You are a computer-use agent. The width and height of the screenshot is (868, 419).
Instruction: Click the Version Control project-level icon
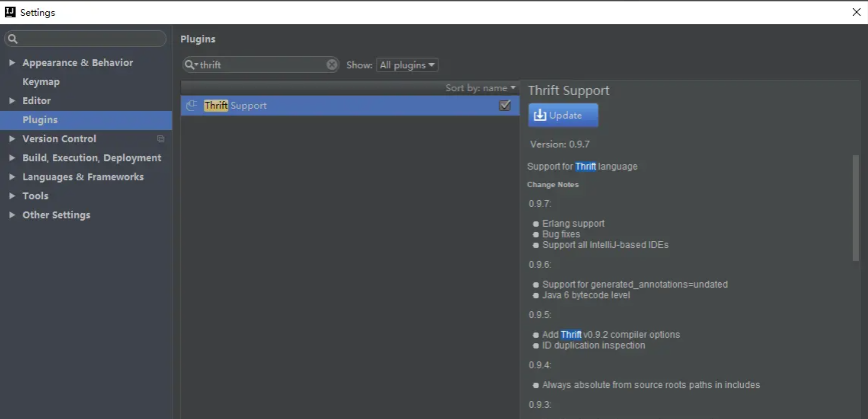tap(161, 139)
